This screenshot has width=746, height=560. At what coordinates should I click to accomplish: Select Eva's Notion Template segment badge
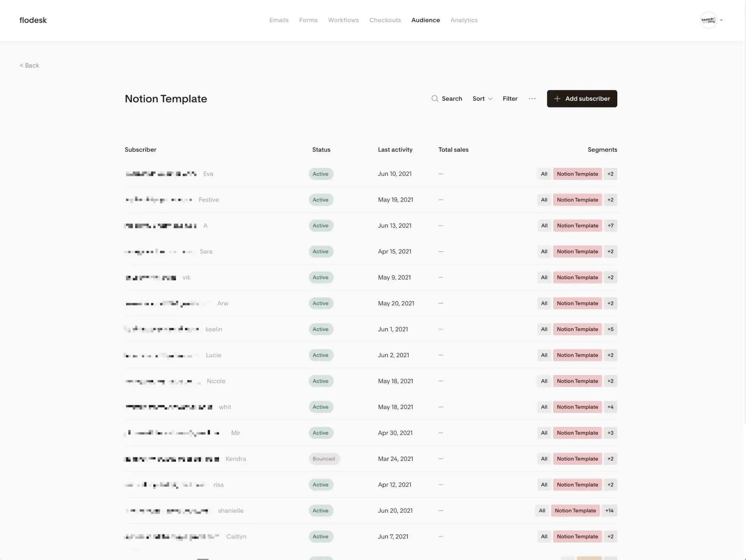click(x=577, y=174)
